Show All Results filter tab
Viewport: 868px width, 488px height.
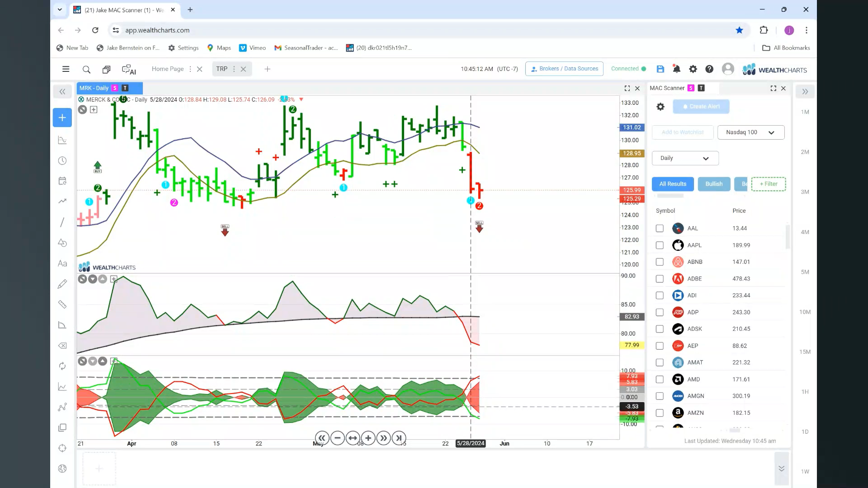click(x=673, y=184)
